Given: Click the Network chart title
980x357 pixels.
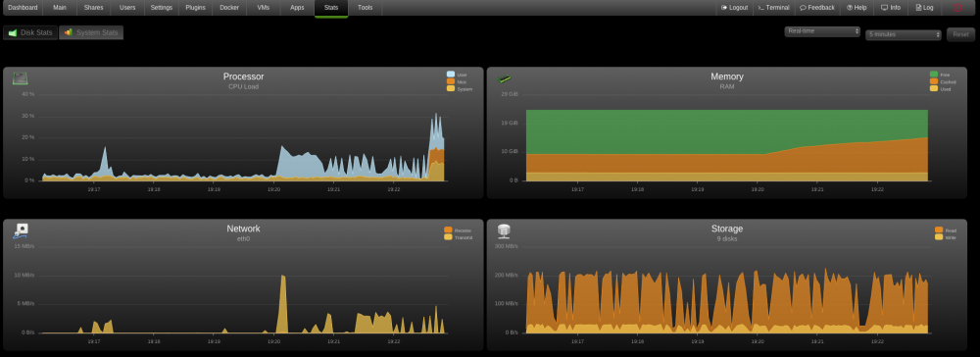Looking at the screenshot, I should click(243, 229).
